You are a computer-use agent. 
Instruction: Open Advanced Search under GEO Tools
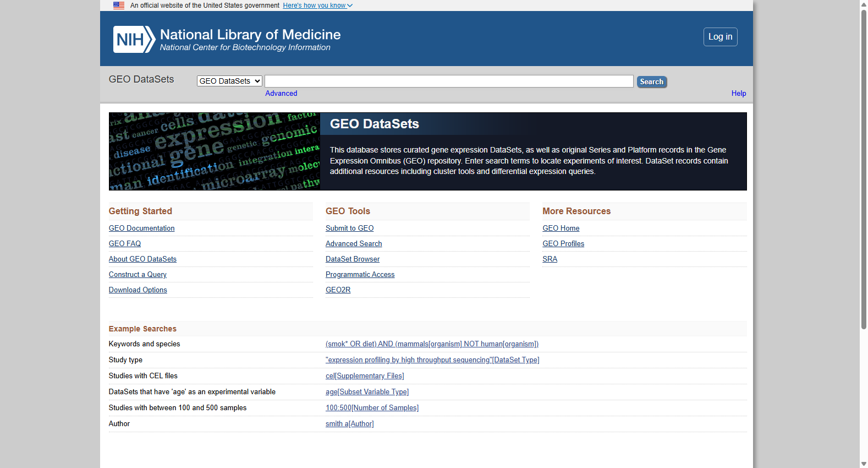[x=354, y=244]
